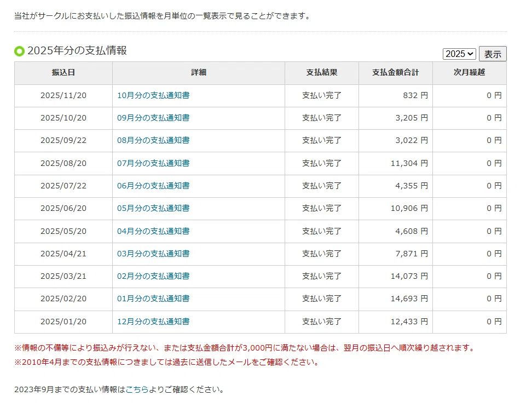532x413 pixels.
Task: Click the amount 7,871 円
Action: click(412, 254)
